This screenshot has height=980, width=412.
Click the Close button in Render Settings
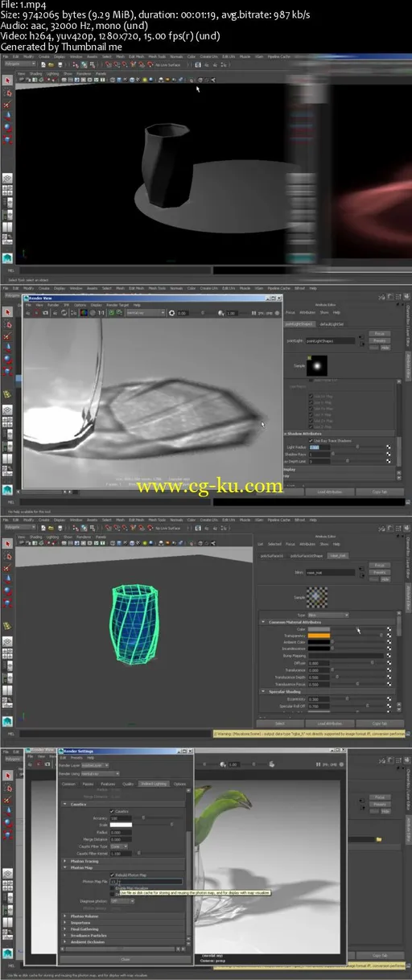pyautogui.click(x=125, y=959)
